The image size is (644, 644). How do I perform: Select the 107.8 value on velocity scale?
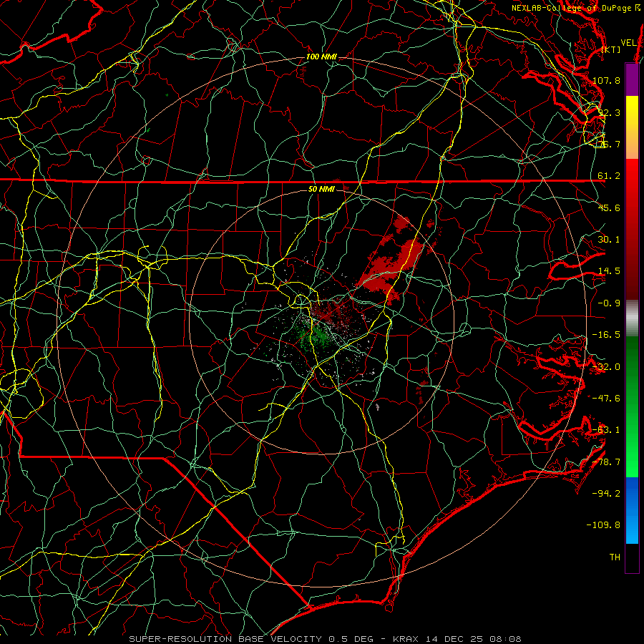[x=606, y=80]
